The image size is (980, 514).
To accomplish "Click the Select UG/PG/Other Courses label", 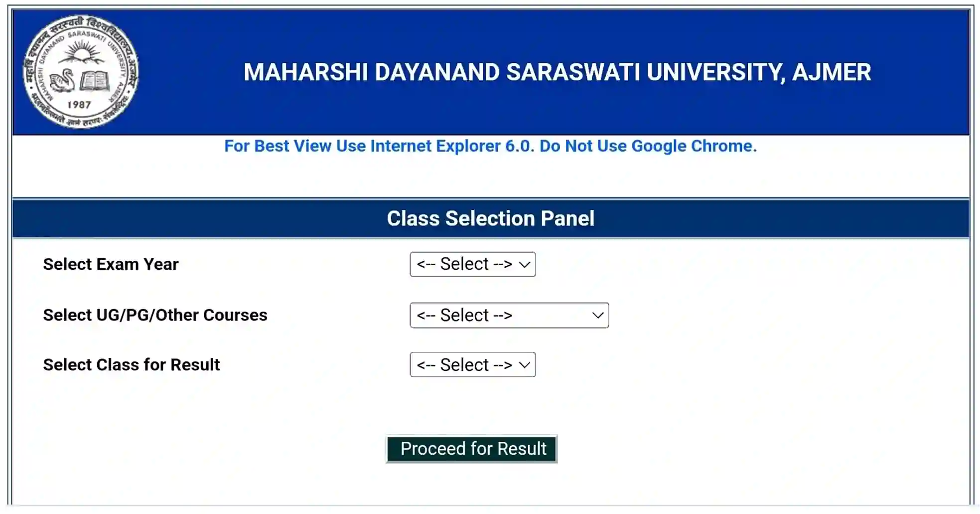I will coord(154,315).
